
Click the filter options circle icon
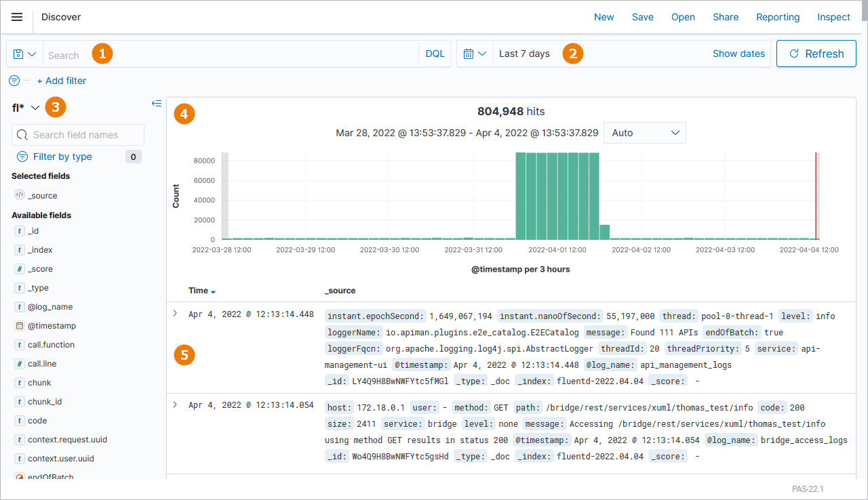(14, 81)
